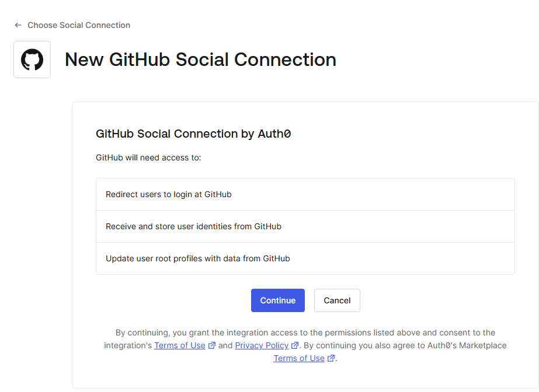Click the back arrow icon

click(x=18, y=25)
